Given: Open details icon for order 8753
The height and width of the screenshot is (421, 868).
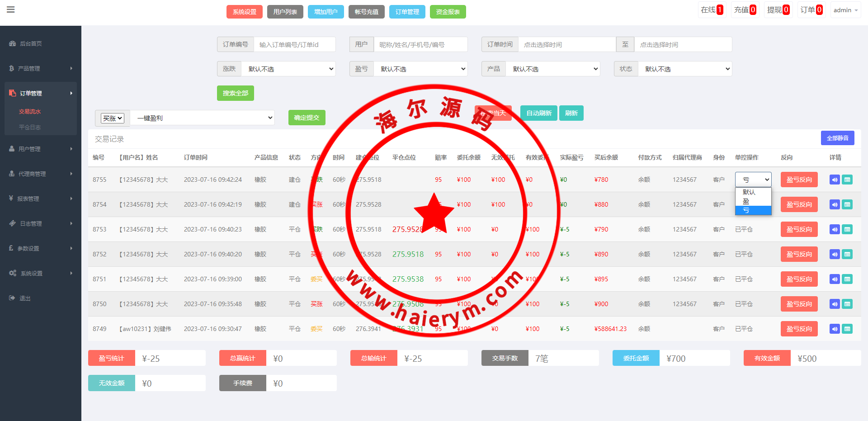Looking at the screenshot, I should tap(848, 230).
